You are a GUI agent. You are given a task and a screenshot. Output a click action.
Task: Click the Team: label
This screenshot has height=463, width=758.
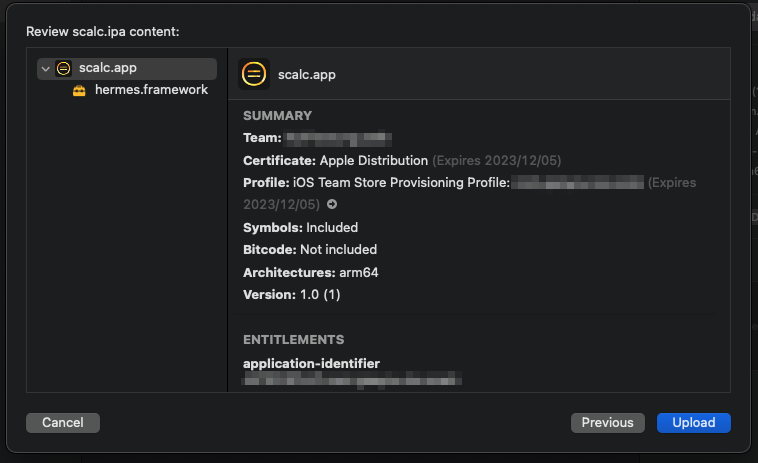[x=262, y=138]
